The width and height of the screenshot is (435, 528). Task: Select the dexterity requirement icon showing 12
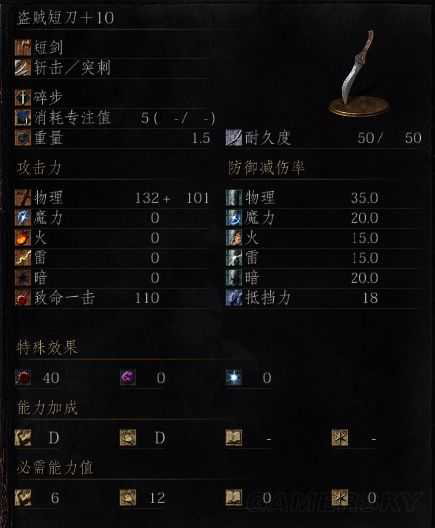128,498
